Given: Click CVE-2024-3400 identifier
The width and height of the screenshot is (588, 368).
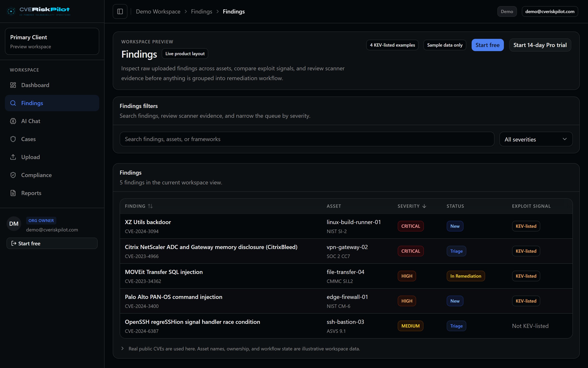Looking at the screenshot, I should click(x=142, y=306).
